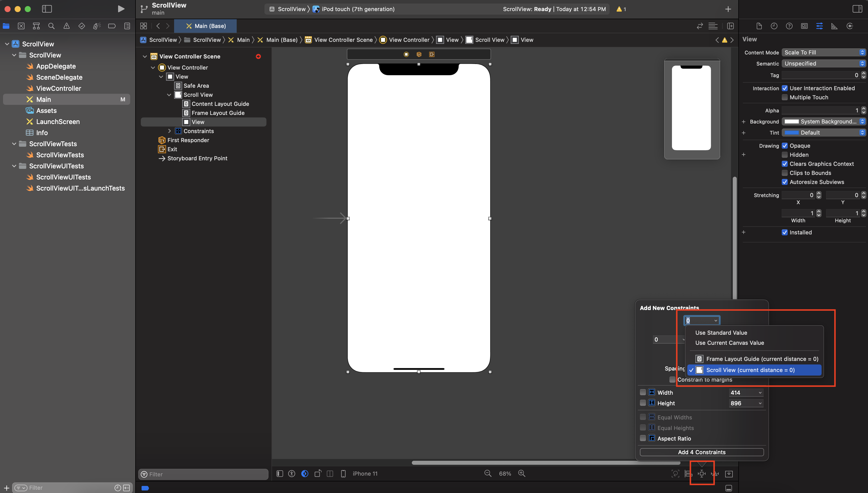Click the Background color swatch

click(791, 121)
